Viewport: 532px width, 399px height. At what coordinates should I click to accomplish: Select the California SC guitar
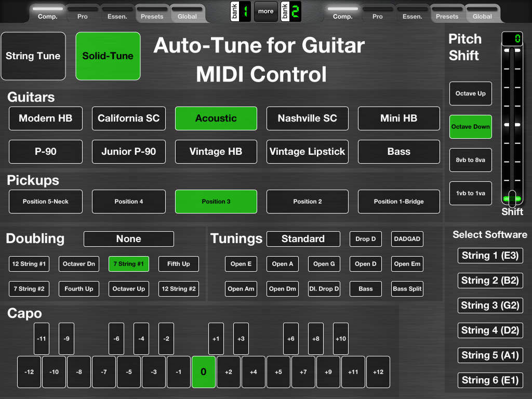coord(129,118)
